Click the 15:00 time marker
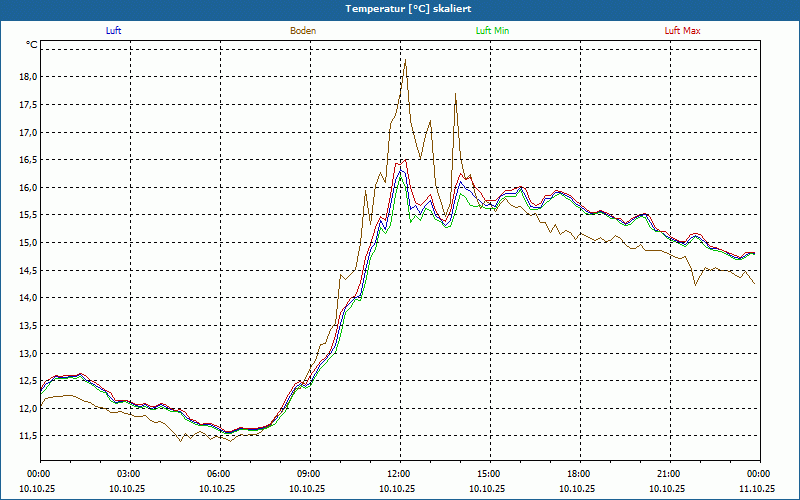 [489, 474]
